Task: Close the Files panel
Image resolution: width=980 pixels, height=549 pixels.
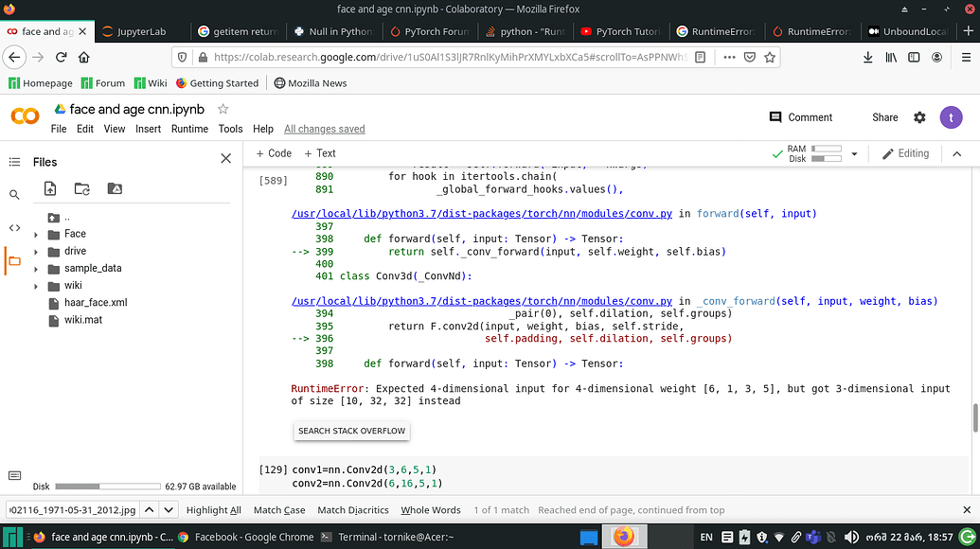Action: [x=225, y=159]
